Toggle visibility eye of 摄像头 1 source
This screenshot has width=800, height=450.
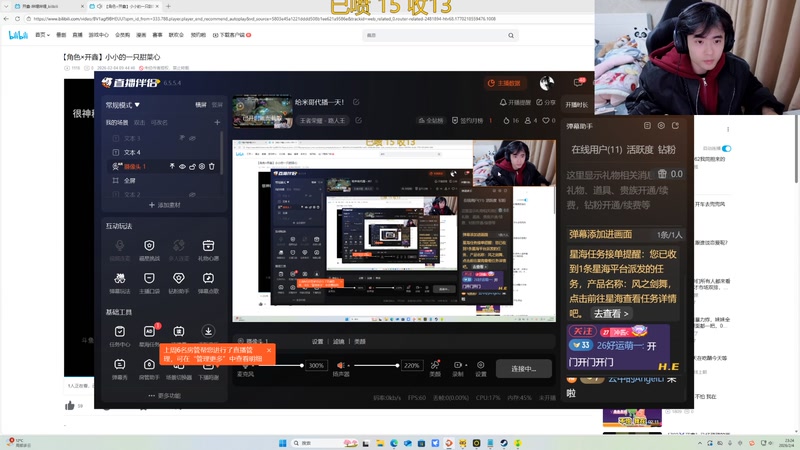182,166
